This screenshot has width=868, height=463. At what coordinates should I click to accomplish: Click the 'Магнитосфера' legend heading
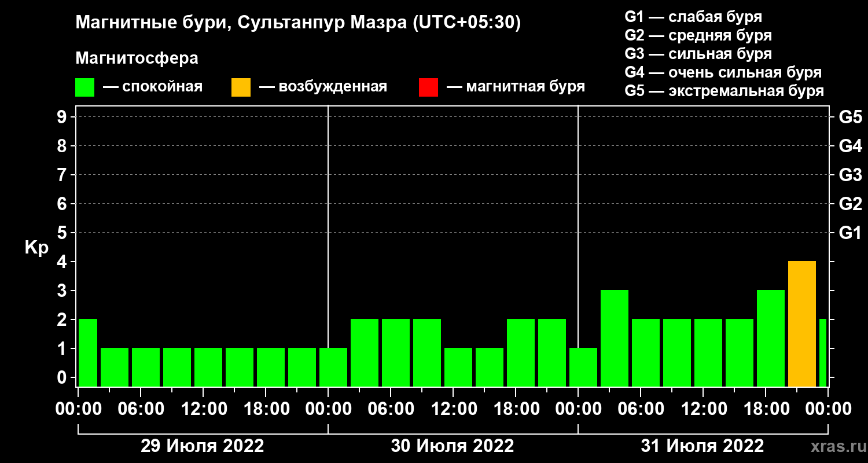137,58
